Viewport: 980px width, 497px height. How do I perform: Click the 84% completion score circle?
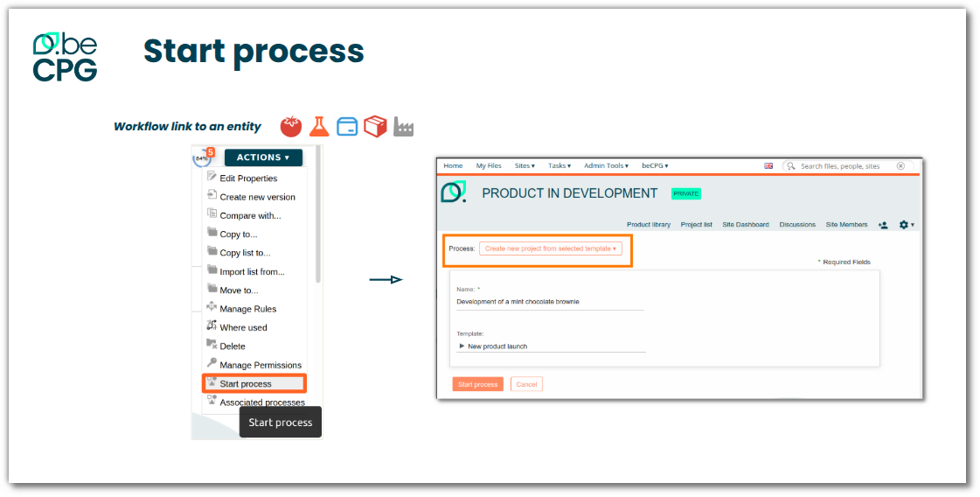[x=201, y=158]
